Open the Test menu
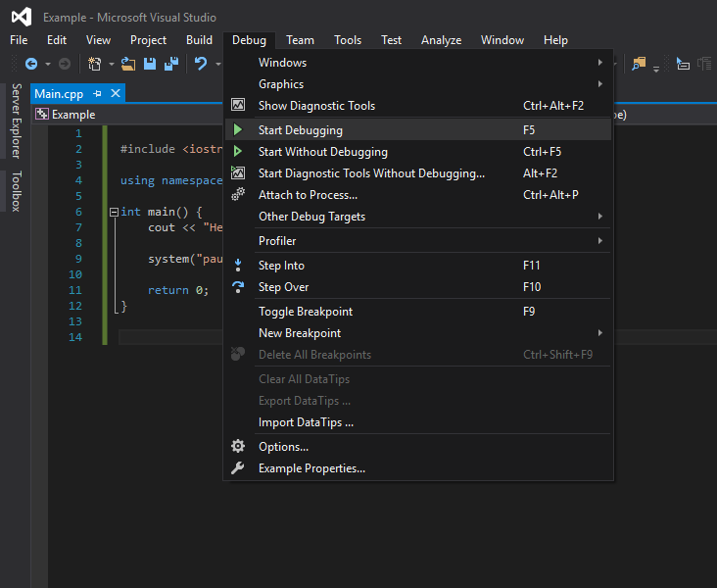The image size is (717, 588). pos(391,40)
